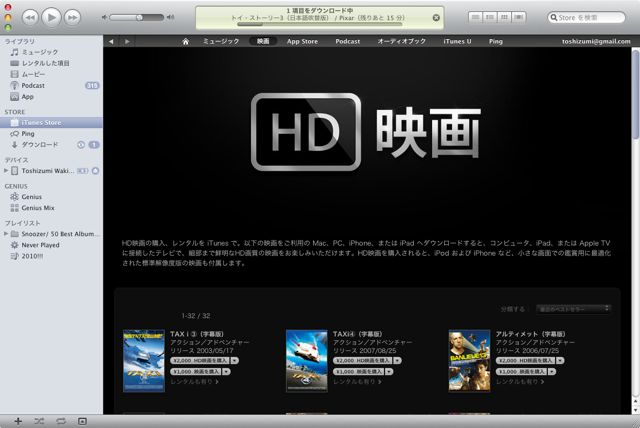This screenshot has width=640, height=428.
Task: Open アルティメット HD purchase options arrow
Action: [x=560, y=361]
